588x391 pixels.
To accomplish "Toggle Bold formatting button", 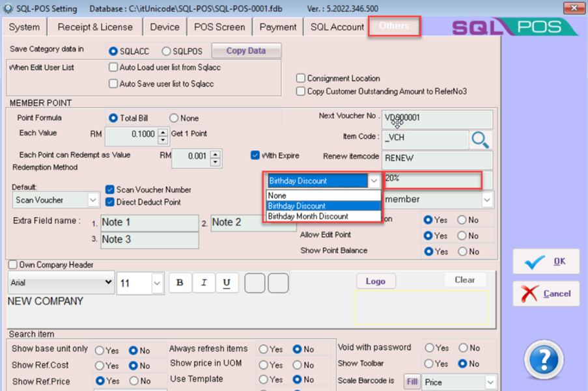I will (x=180, y=283).
